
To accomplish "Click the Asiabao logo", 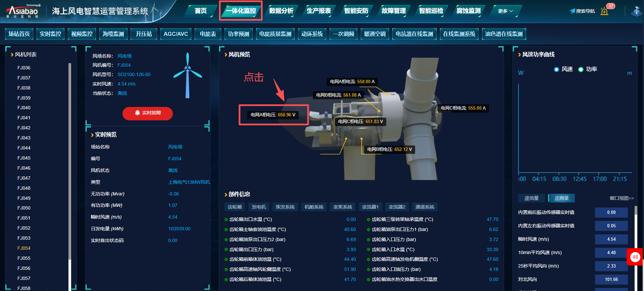I will click(23, 11).
